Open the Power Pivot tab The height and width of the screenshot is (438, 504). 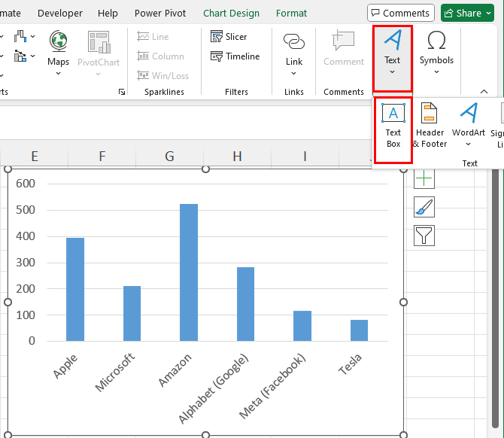[x=160, y=14]
